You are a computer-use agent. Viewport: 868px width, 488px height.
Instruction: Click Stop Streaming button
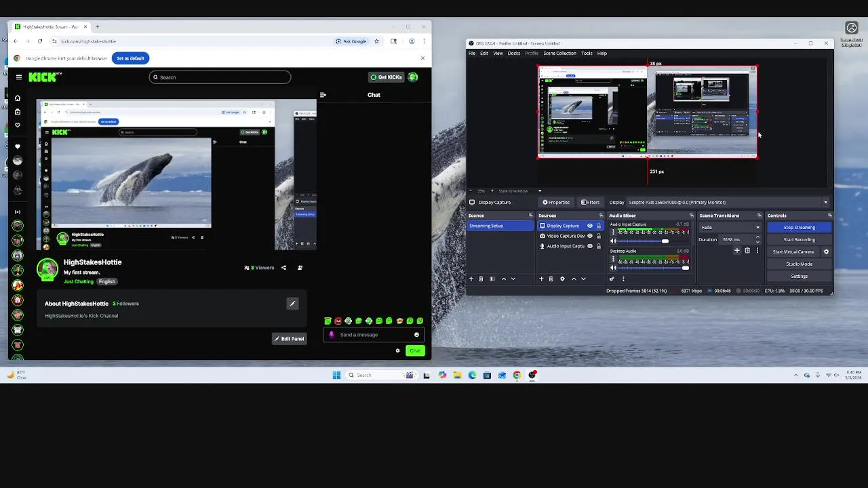tap(799, 228)
